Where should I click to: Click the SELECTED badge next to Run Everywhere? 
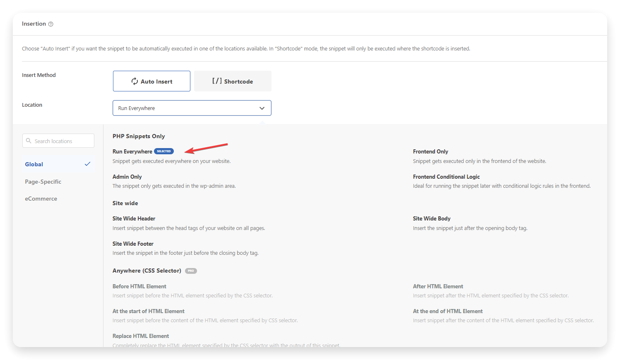pyautogui.click(x=164, y=151)
